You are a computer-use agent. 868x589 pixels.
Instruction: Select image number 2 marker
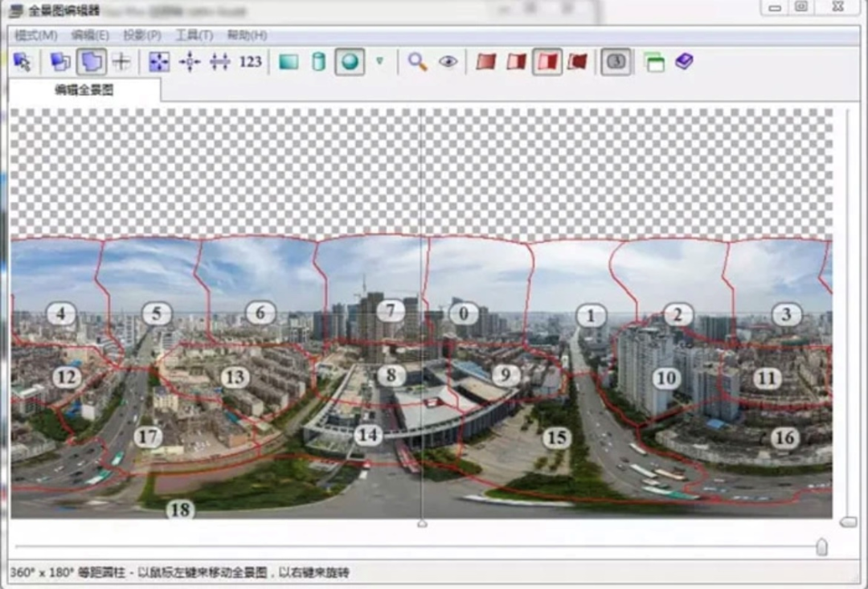point(678,315)
